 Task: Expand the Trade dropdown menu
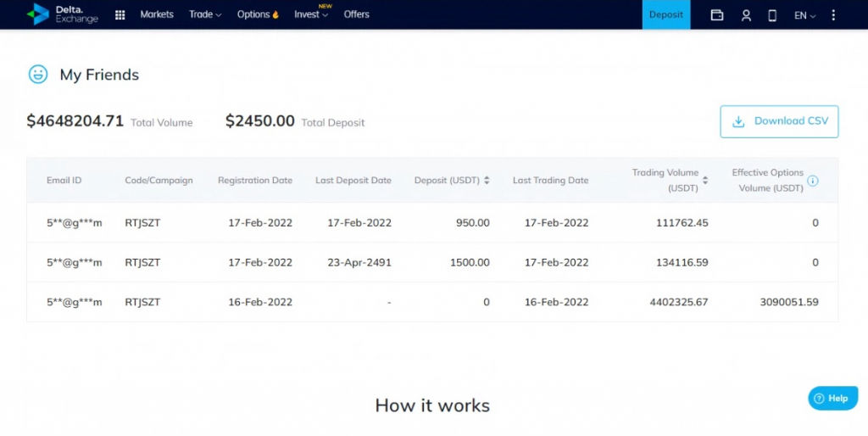(x=205, y=14)
